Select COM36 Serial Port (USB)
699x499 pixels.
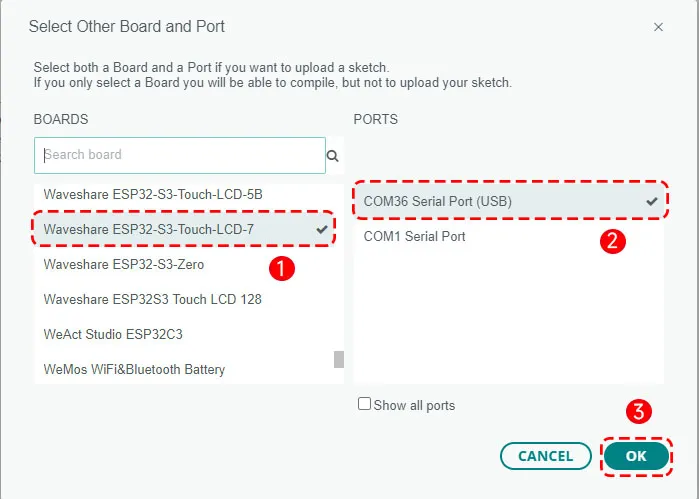click(x=437, y=201)
